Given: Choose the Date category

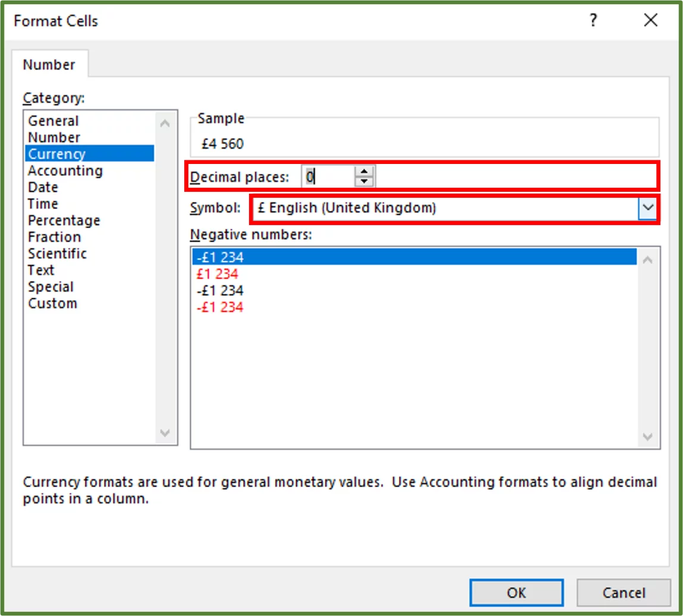Looking at the screenshot, I should 43,187.
